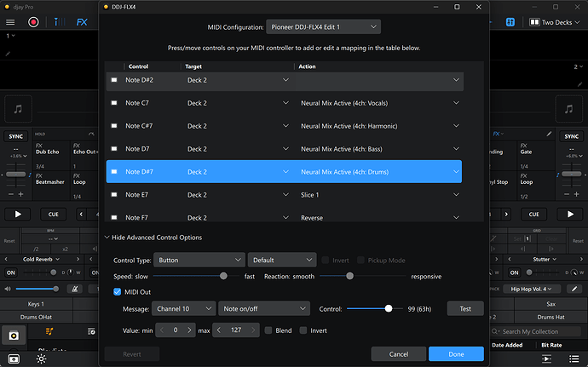Uncheck the MIDI Out checkbox
The width and height of the screenshot is (588, 367).
(118, 292)
